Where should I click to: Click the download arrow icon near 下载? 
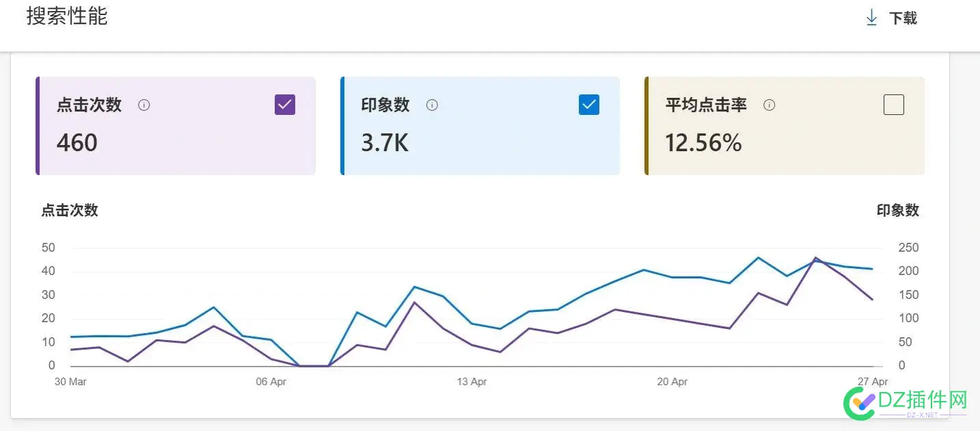coord(871,17)
